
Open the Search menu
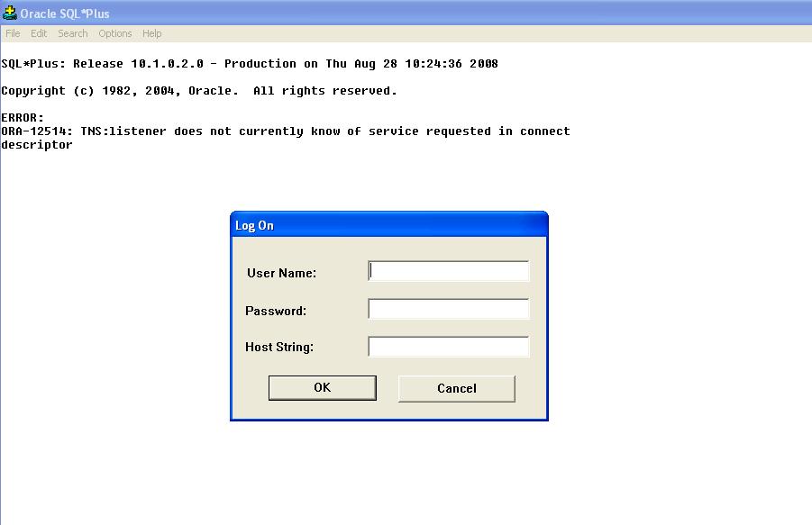[73, 33]
